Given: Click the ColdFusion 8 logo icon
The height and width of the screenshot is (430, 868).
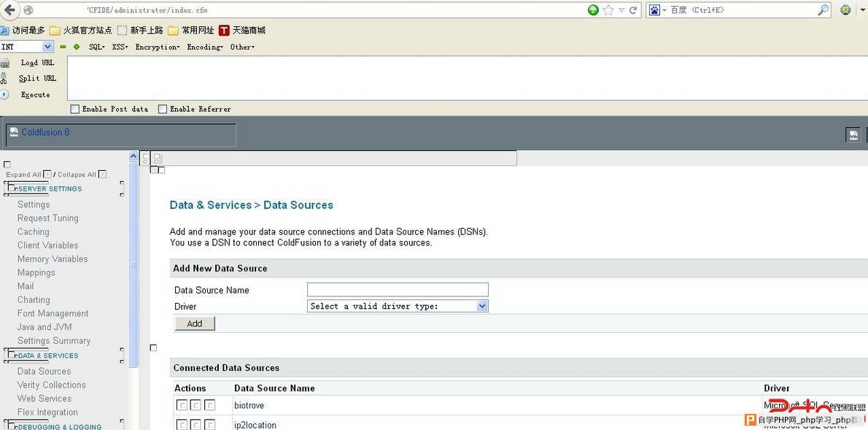Looking at the screenshot, I should (15, 132).
